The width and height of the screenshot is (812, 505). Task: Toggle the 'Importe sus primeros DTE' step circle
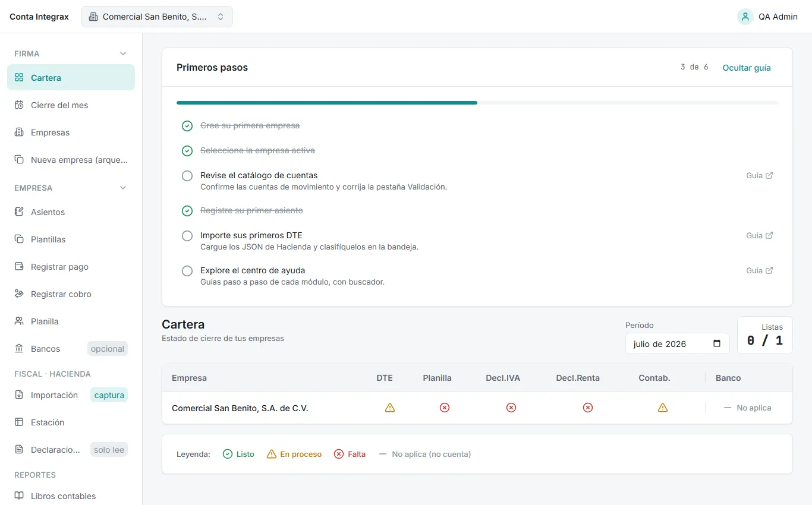point(187,236)
